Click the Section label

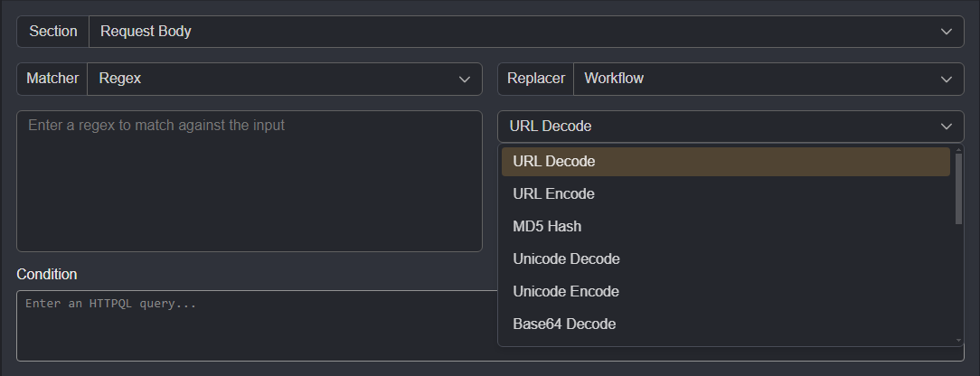click(x=53, y=32)
